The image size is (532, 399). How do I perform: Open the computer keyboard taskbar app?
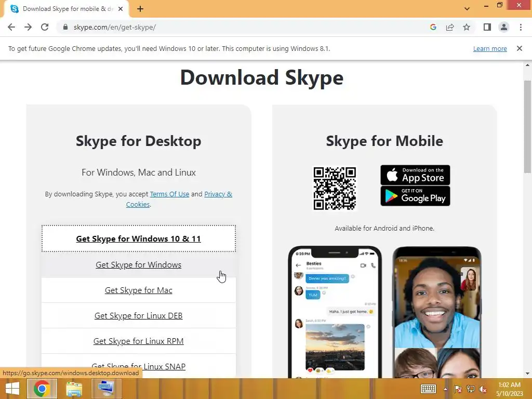click(107, 389)
